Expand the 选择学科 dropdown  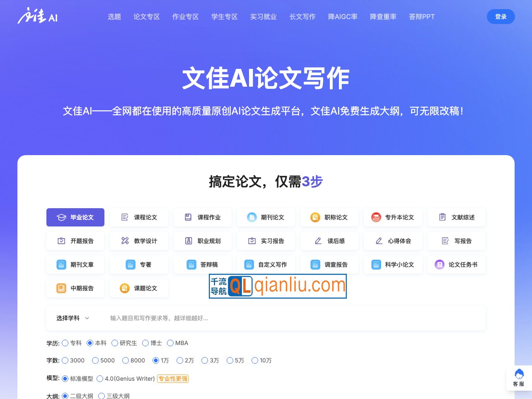(73, 318)
